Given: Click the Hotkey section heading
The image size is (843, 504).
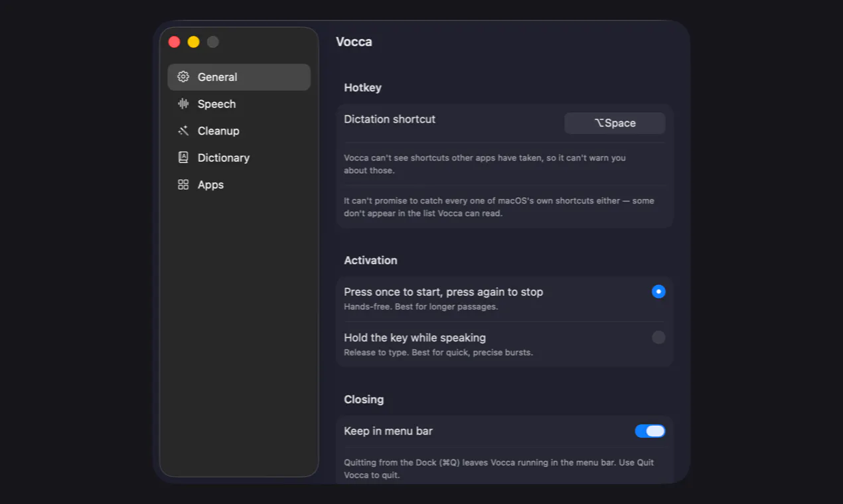Looking at the screenshot, I should pos(362,88).
